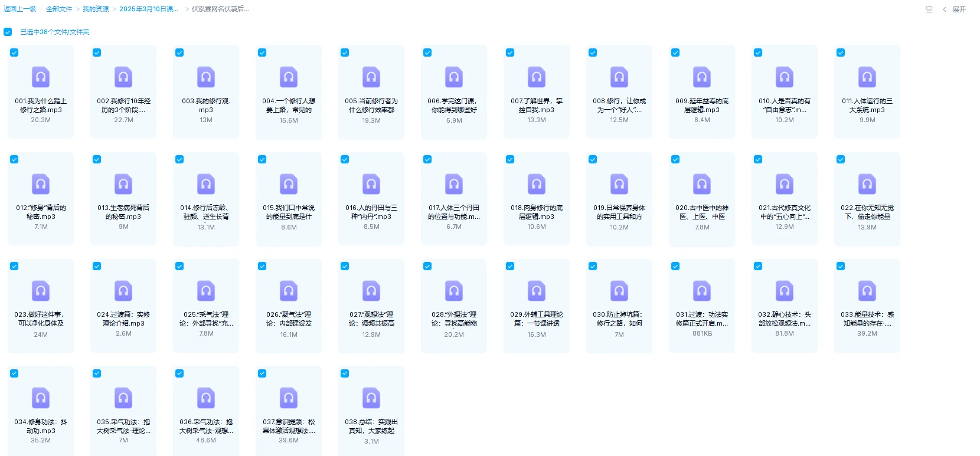The image size is (980, 456).
Task: Open audio file icon for 001.我为什么踏上修行之路.mp3
Action: pos(41,77)
